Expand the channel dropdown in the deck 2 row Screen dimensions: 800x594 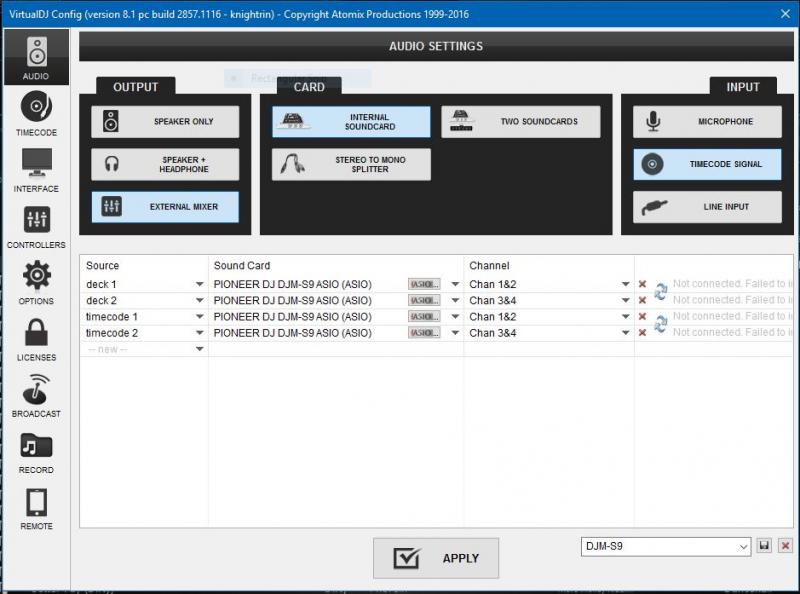coord(626,301)
